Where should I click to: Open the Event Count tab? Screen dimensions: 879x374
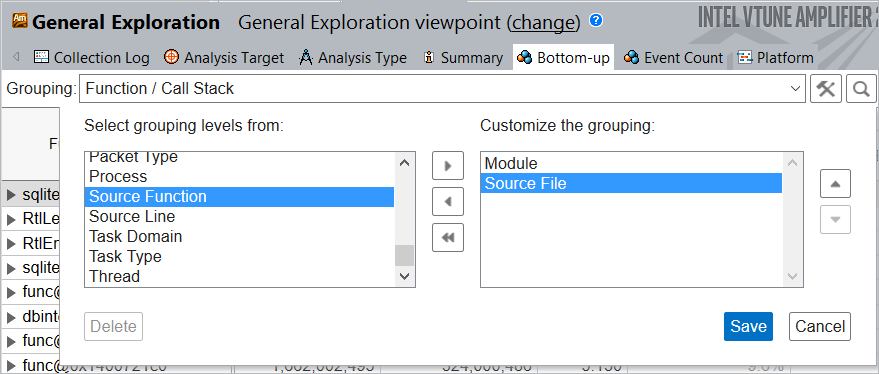673,57
